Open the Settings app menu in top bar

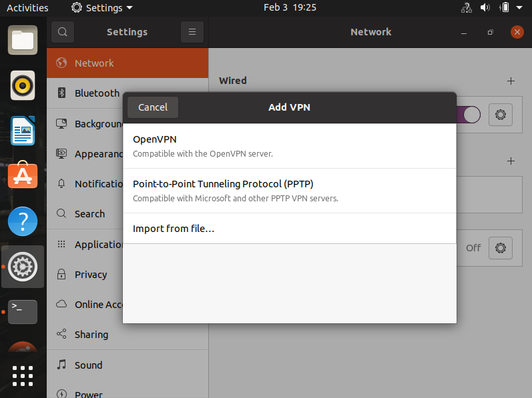click(x=102, y=7)
